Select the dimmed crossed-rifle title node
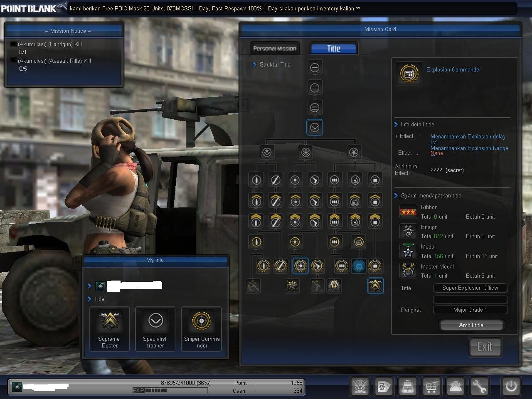 253,286
